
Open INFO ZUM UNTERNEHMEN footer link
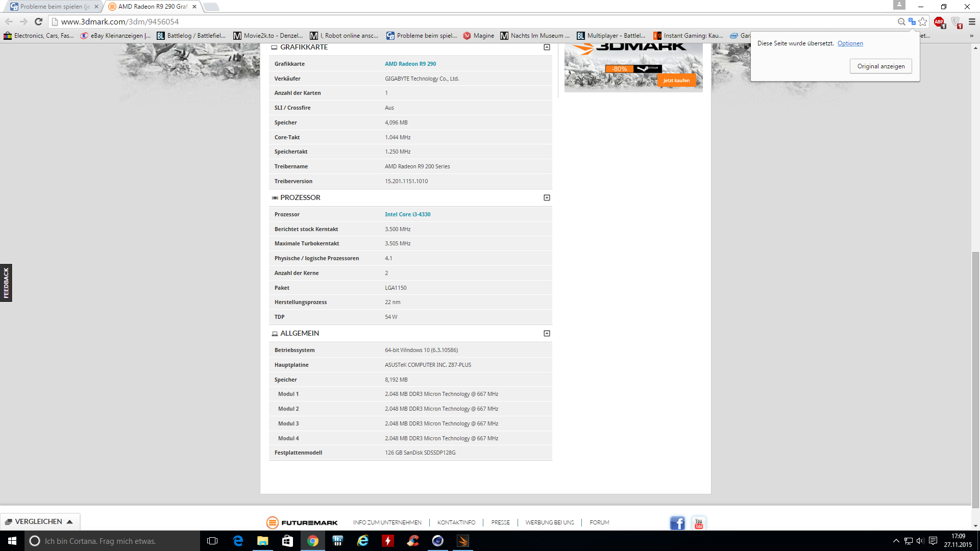pyautogui.click(x=387, y=522)
